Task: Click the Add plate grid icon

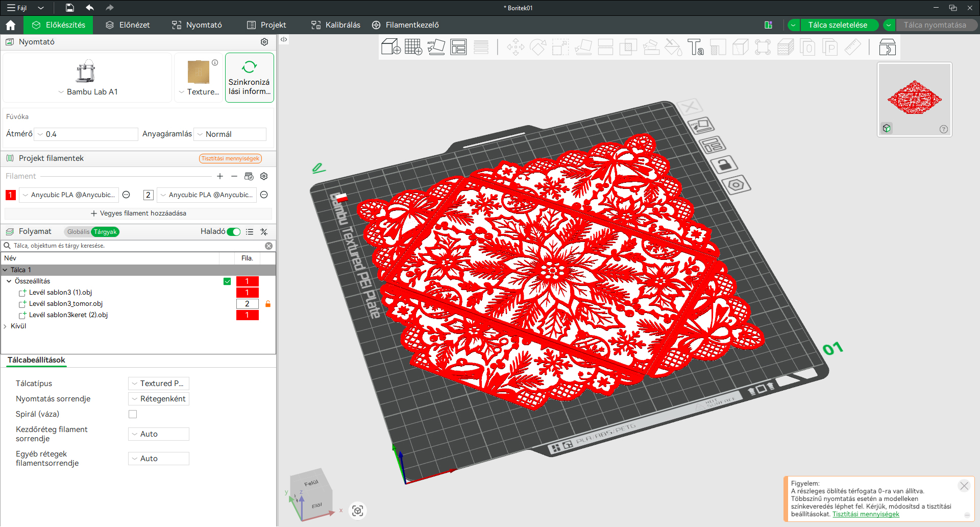Action: (413, 47)
